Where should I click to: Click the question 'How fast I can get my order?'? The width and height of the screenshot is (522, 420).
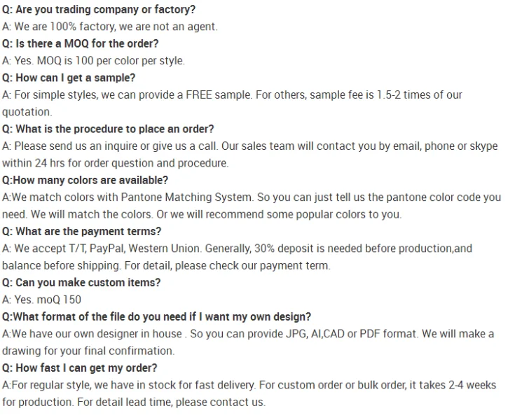click(x=80, y=368)
